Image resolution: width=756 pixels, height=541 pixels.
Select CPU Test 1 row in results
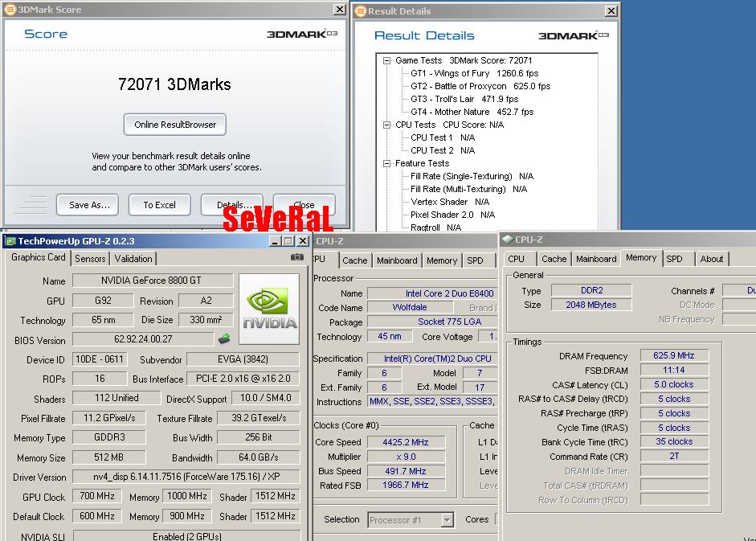443,137
